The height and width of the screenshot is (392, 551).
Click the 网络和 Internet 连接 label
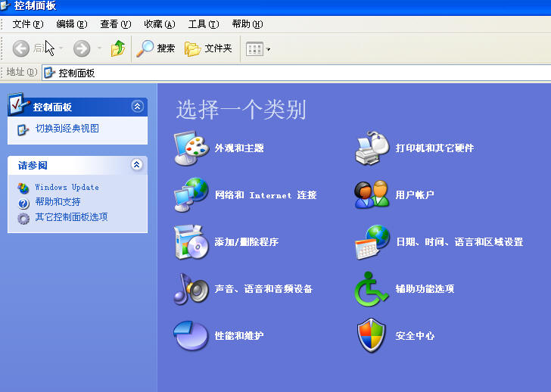point(266,195)
